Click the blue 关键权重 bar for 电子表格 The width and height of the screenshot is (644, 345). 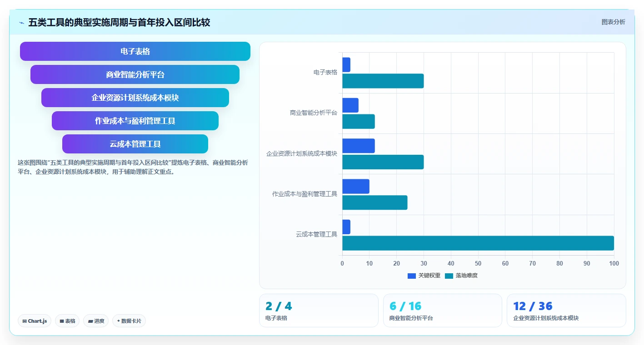point(346,64)
